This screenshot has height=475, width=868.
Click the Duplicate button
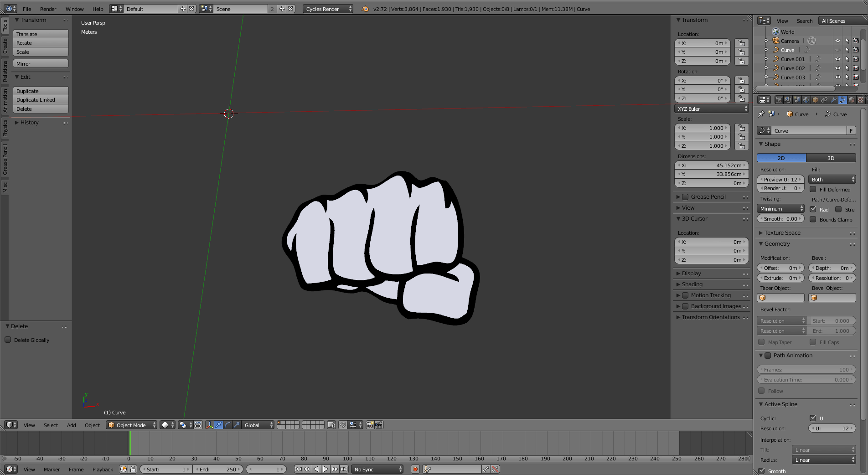tap(40, 91)
